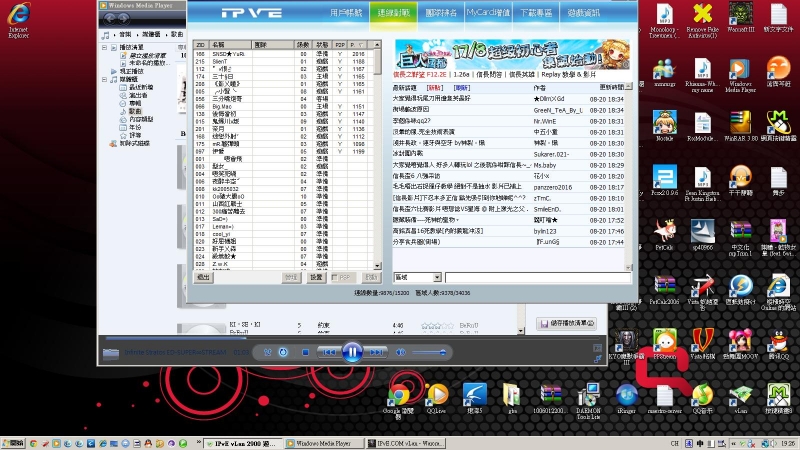Expand the 播放清單 tree node
This screenshot has height=450, width=800.
[x=103, y=46]
